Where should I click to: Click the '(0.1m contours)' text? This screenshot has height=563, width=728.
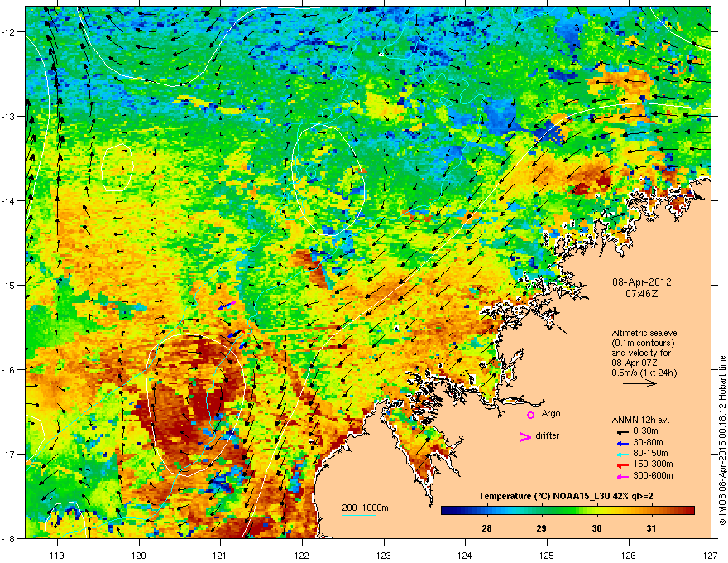pos(643,344)
